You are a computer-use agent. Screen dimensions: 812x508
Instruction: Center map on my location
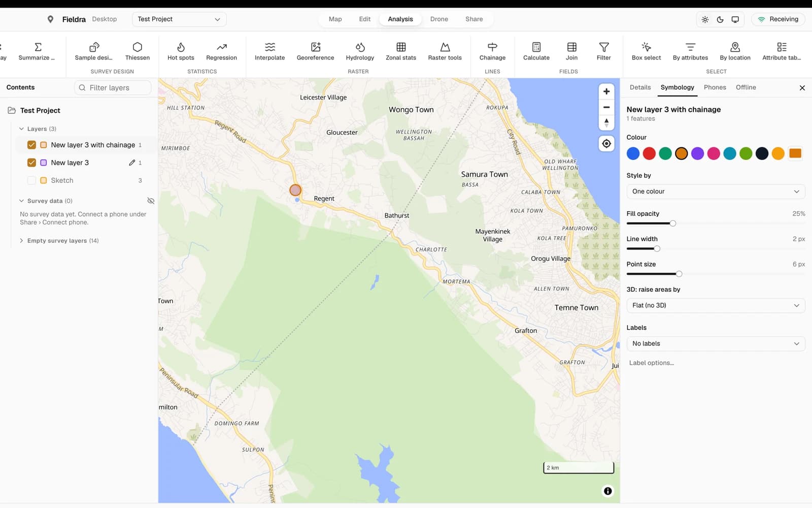[606, 144]
